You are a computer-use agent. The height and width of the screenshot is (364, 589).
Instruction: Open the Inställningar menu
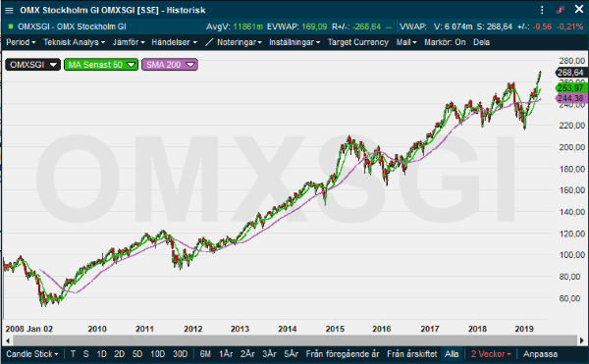tap(294, 42)
